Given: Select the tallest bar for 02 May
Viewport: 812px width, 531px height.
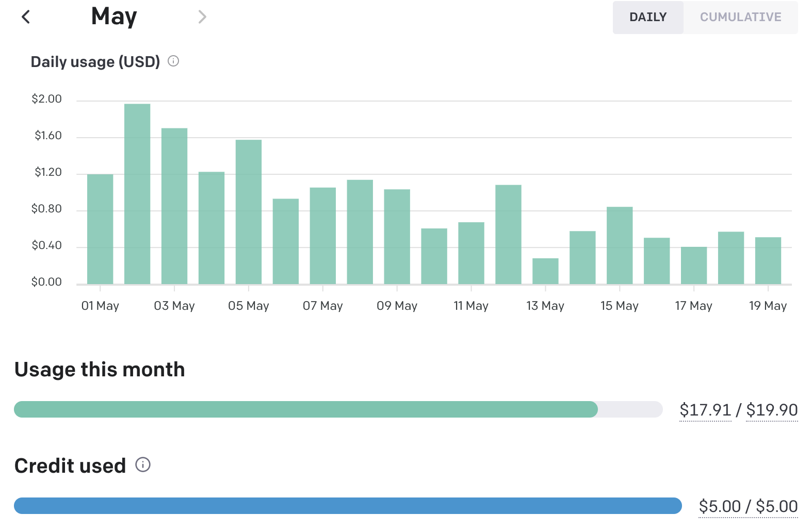Looking at the screenshot, I should [x=137, y=194].
